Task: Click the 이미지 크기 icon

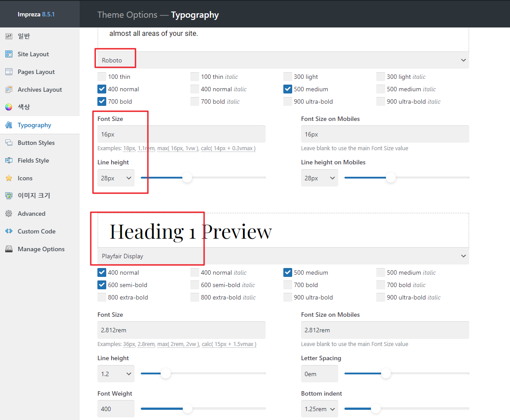Action: pos(9,195)
